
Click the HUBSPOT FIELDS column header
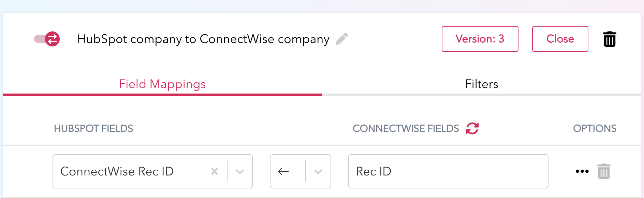93,128
